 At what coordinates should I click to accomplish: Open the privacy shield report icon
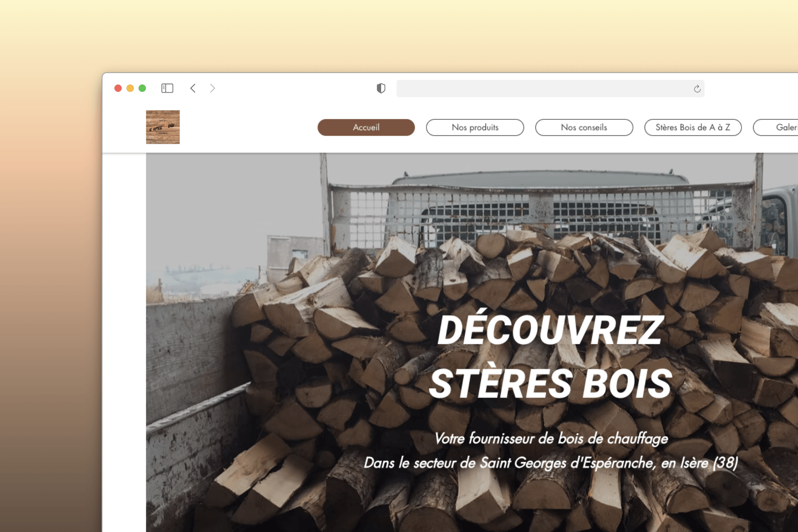coord(381,88)
